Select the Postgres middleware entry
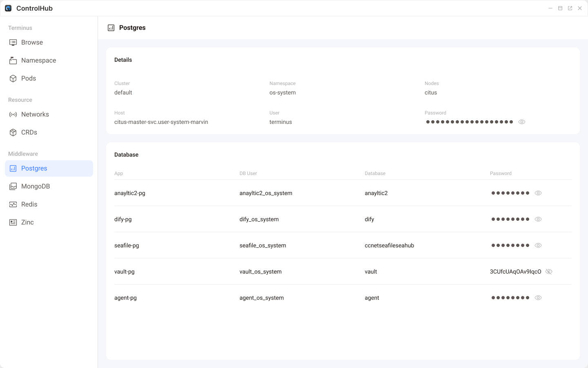This screenshot has width=588, height=368. click(x=34, y=168)
